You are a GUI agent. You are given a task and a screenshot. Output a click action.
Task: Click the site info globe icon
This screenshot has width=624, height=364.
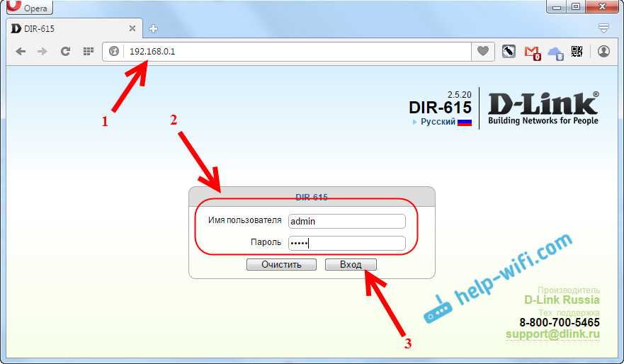114,51
